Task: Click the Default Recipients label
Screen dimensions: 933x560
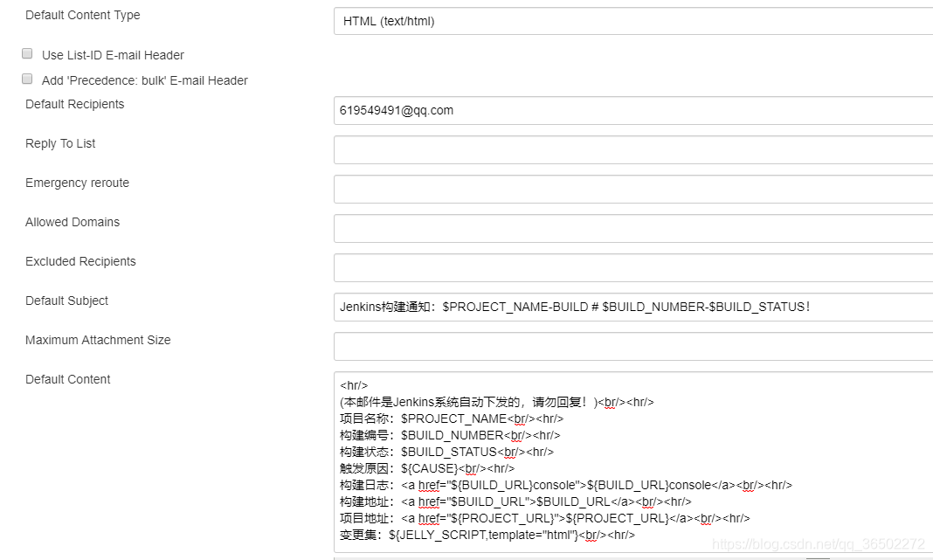Action: [75, 104]
